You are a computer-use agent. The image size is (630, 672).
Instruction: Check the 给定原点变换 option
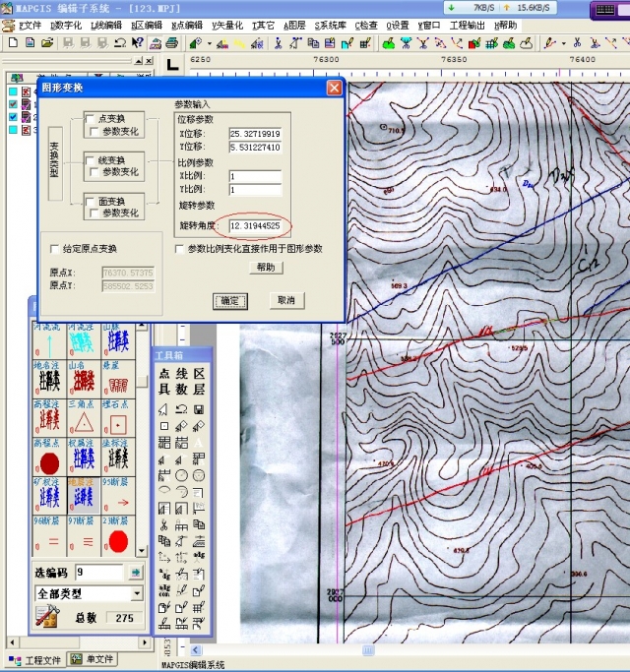[x=56, y=249]
